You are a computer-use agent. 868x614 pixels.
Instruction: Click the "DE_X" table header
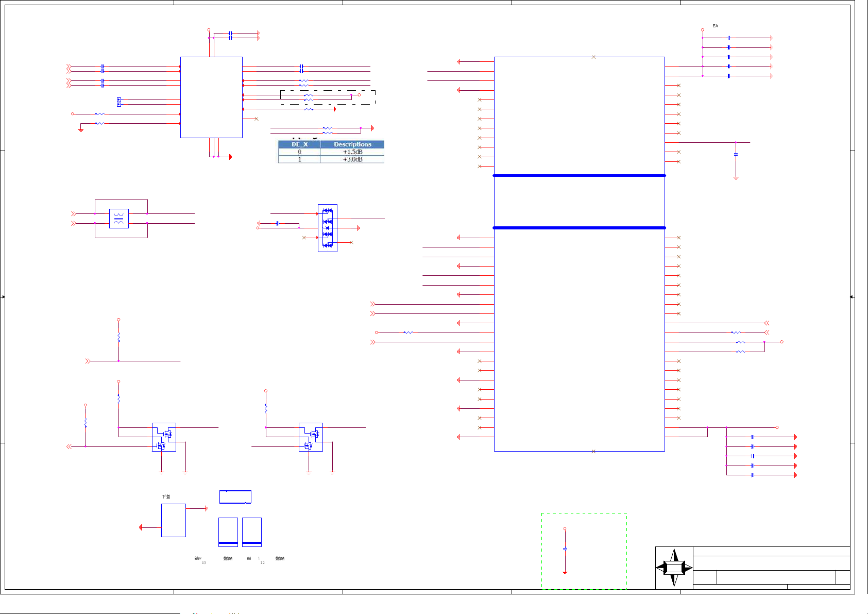tap(299, 144)
